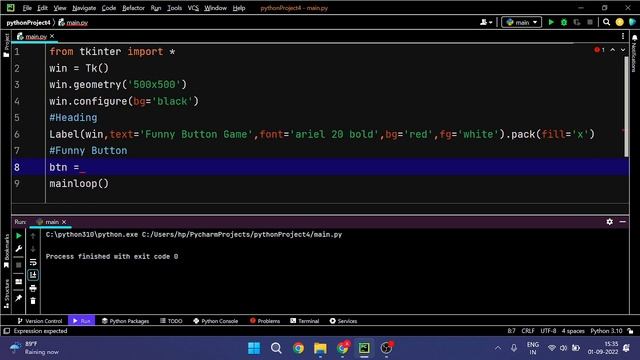640x360 pixels.
Task: Open the wrench icon in the Run panel
Action: click(x=19, y=249)
